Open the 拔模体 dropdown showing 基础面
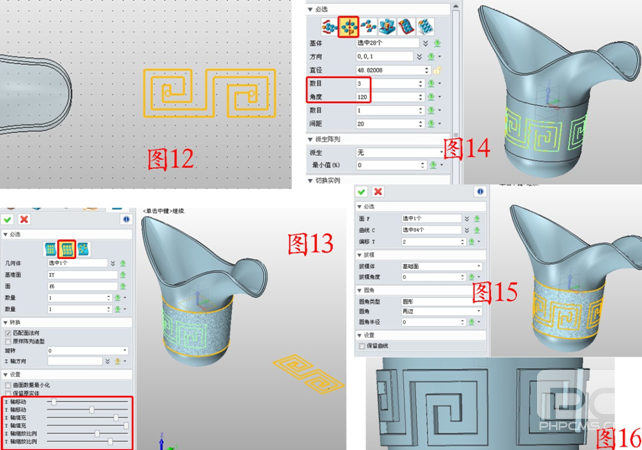Image resolution: width=642 pixels, height=450 pixels. click(x=440, y=267)
